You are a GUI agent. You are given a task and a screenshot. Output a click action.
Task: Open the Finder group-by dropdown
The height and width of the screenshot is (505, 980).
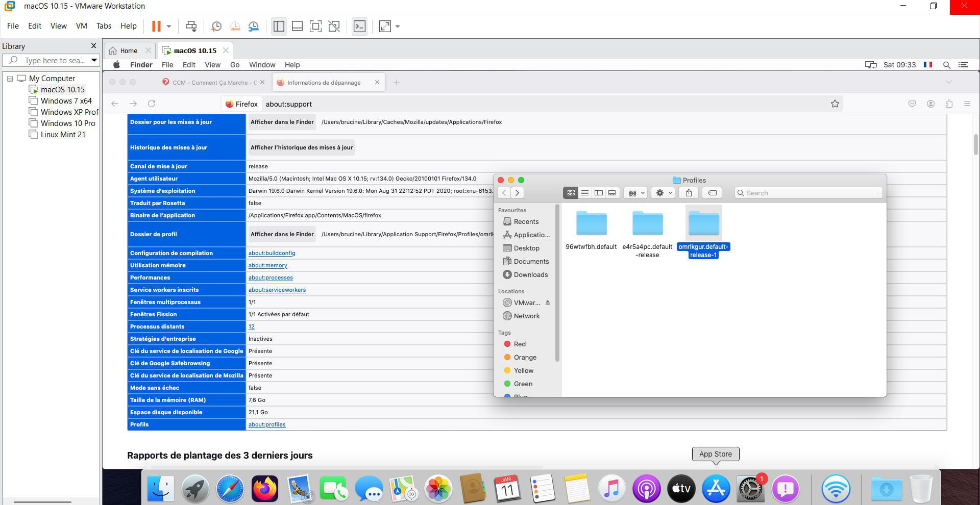click(636, 193)
